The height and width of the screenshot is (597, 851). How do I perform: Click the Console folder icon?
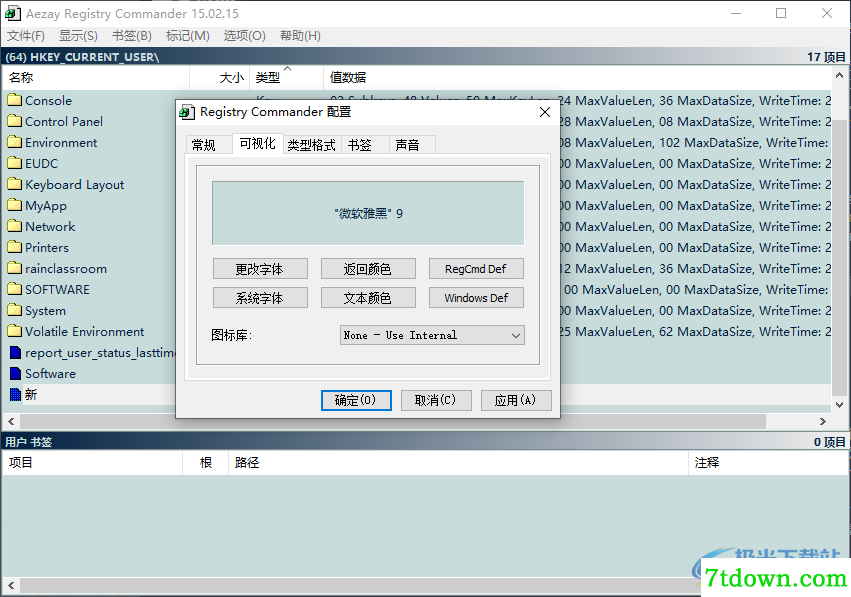click(x=15, y=100)
